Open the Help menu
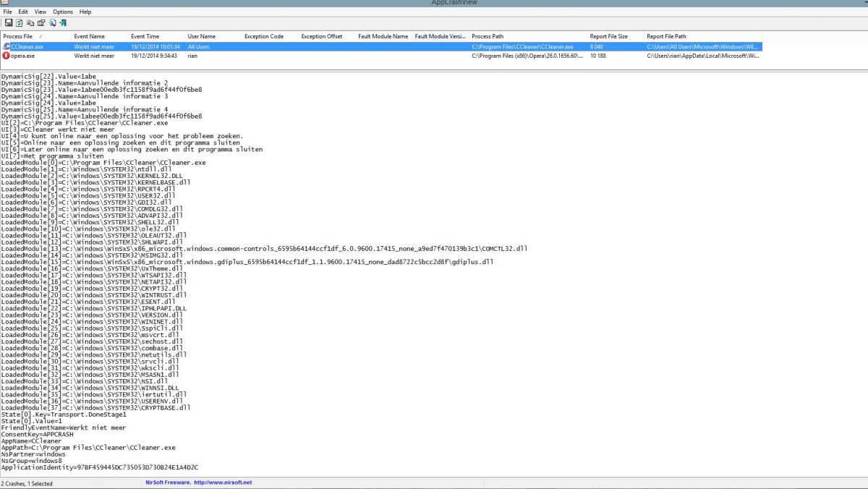The width and height of the screenshot is (868, 489). [x=85, y=12]
